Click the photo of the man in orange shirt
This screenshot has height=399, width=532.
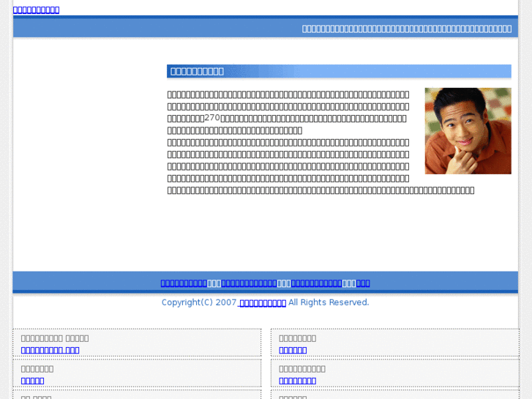tap(468, 131)
